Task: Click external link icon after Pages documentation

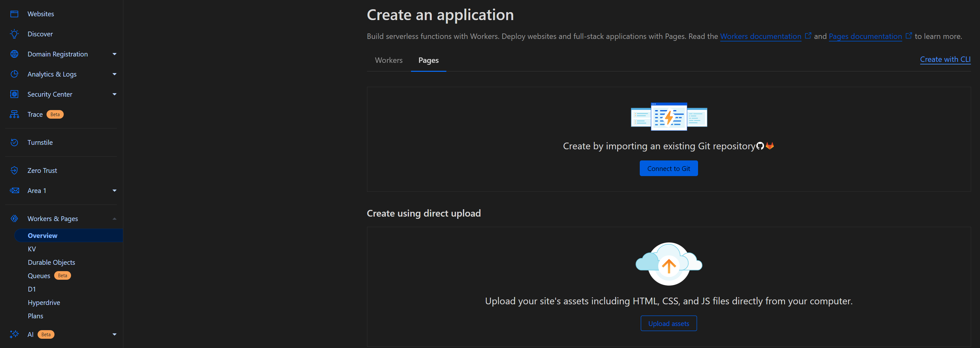Action: 909,36
